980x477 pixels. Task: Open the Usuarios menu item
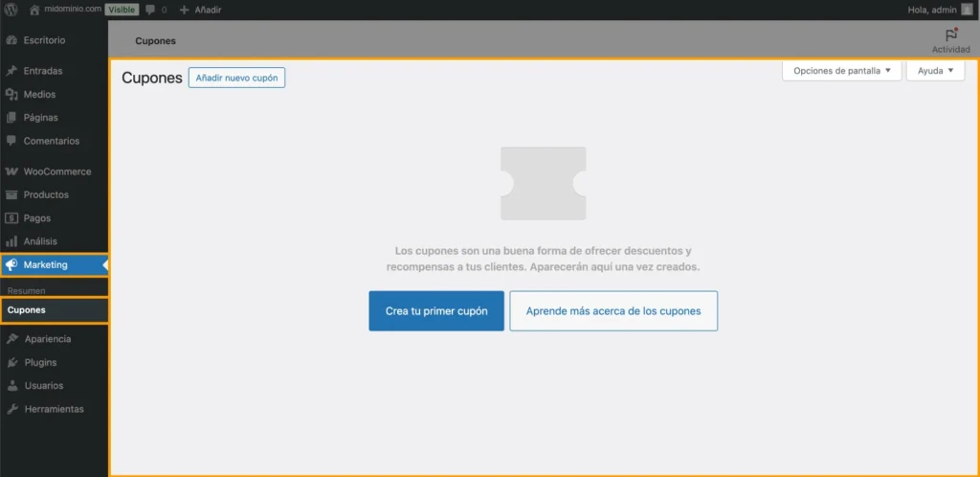(x=54, y=386)
